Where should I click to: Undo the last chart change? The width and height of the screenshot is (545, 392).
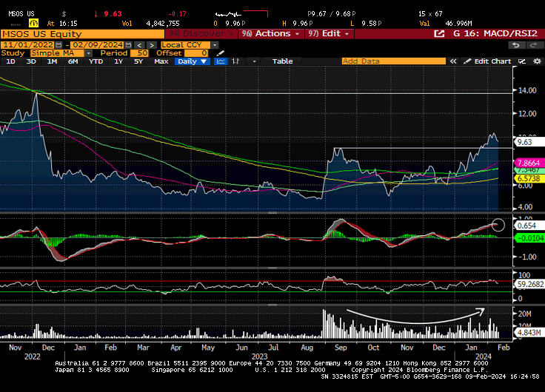(x=516, y=45)
